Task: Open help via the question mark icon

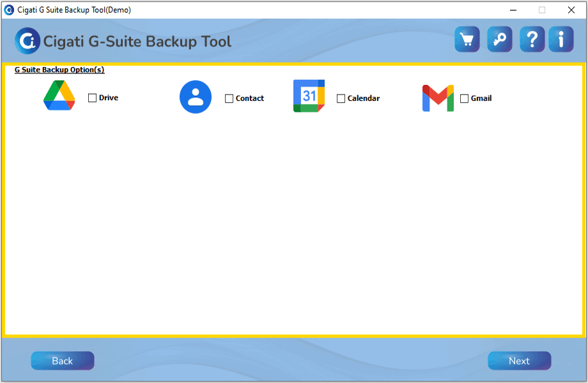Action: (x=532, y=40)
